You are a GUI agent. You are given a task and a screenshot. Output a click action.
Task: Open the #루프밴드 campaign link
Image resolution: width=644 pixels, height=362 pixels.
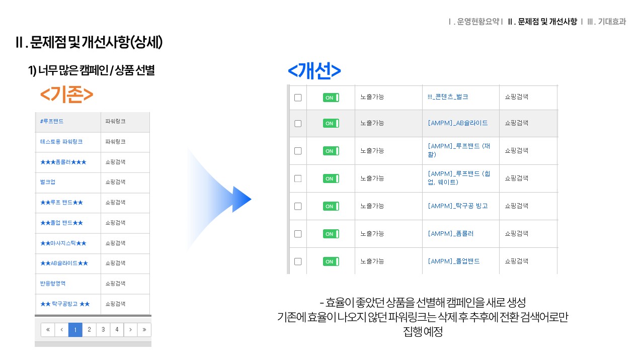tap(52, 122)
